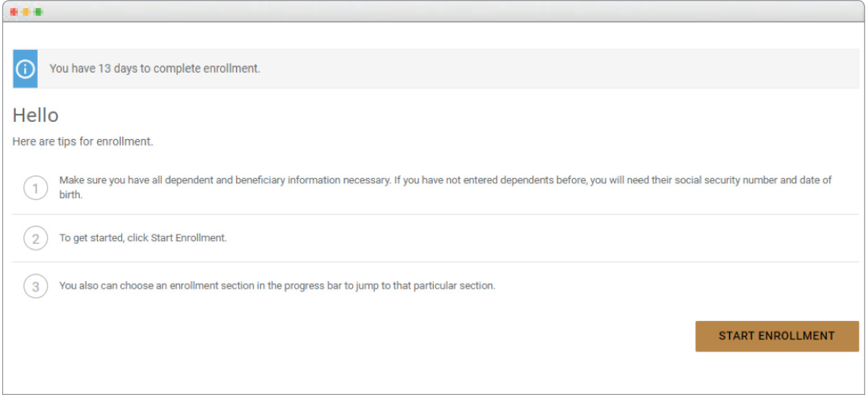Click 'Start Enrollment' words inside tip two
This screenshot has width=868, height=395.
point(188,238)
